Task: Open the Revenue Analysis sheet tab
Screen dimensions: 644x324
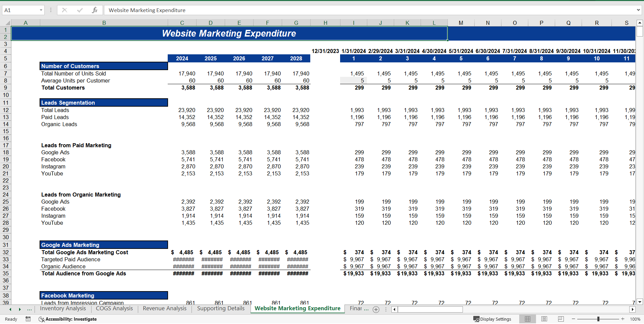Action: tap(165, 309)
